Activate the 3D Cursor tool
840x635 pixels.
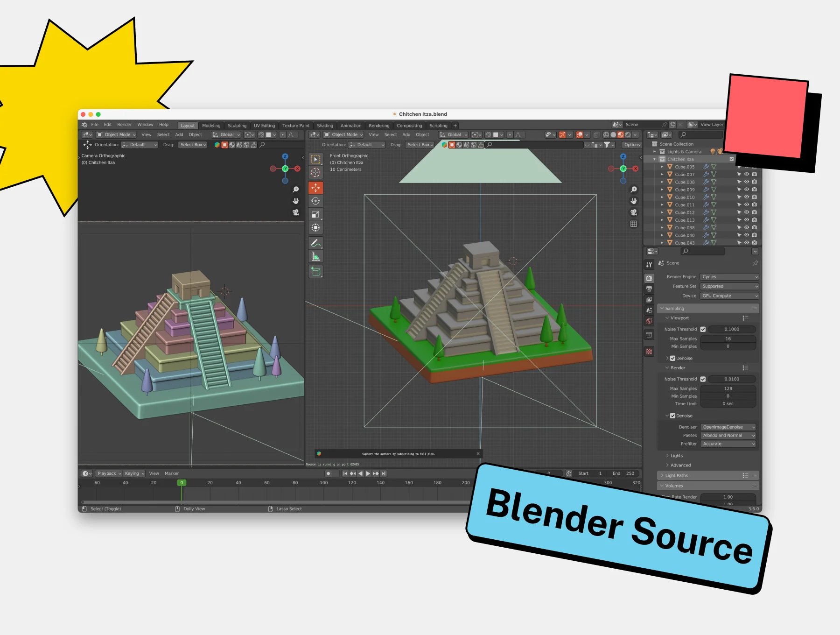coord(316,172)
